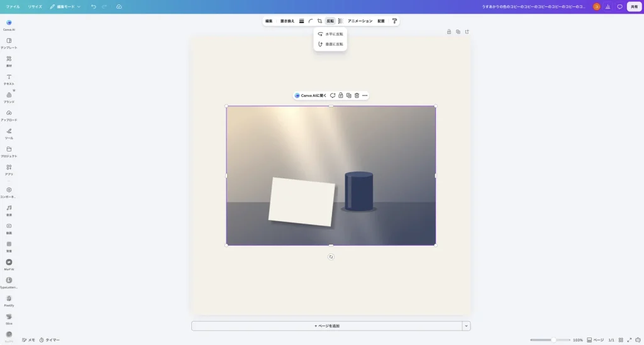This screenshot has height=345, width=644.
Task: Select the crop tool
Action: (x=319, y=21)
